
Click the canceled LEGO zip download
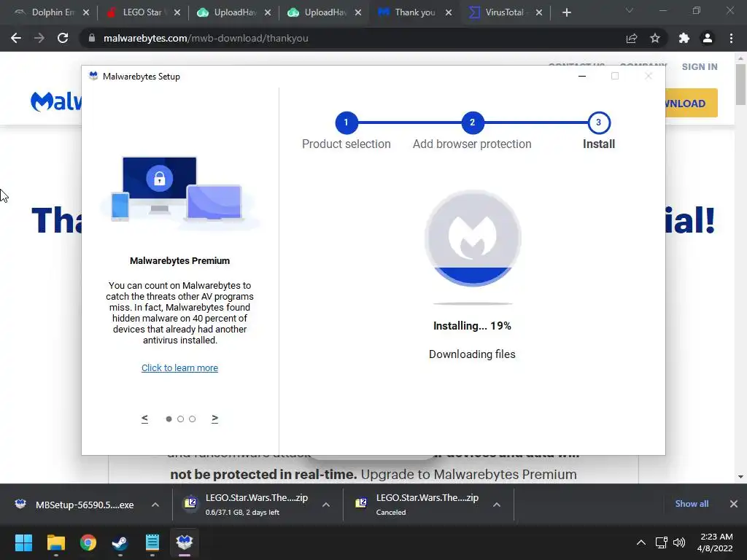[417, 505]
